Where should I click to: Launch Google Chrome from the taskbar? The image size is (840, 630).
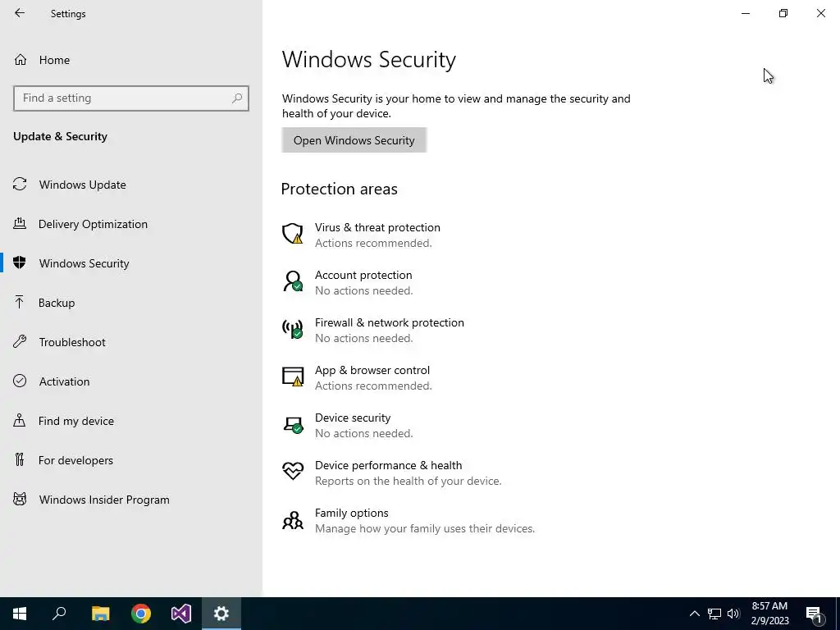[x=141, y=614]
